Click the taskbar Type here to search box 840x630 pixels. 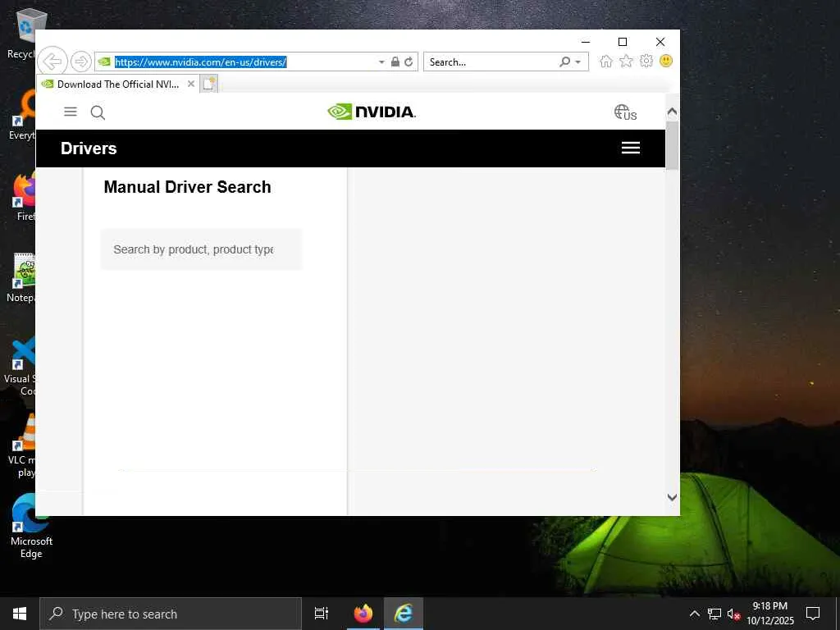[171, 614]
